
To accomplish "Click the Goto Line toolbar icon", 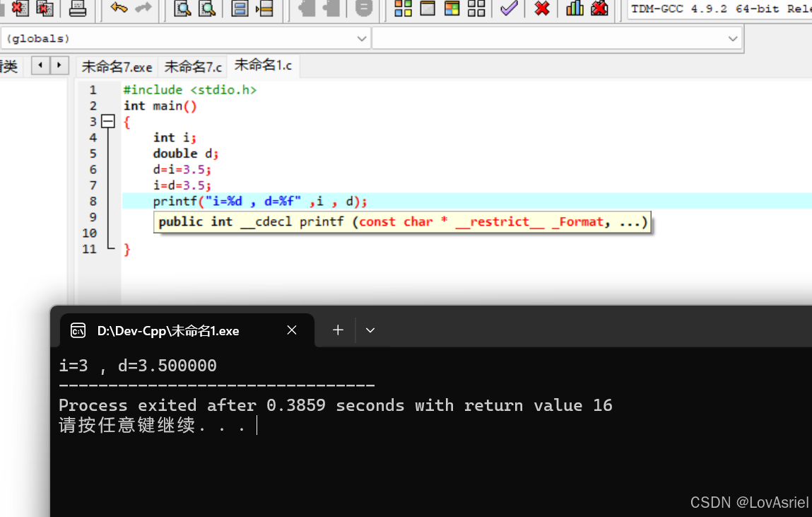I will pos(240,8).
